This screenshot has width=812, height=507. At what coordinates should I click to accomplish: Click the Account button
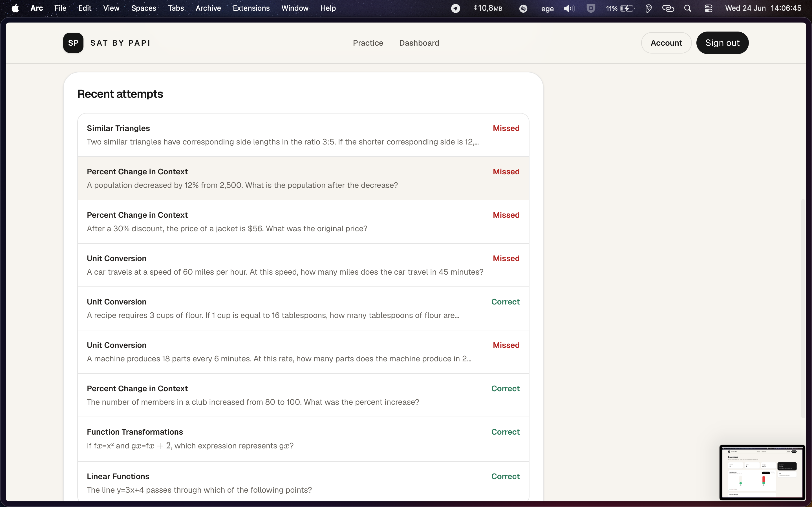pyautogui.click(x=666, y=43)
